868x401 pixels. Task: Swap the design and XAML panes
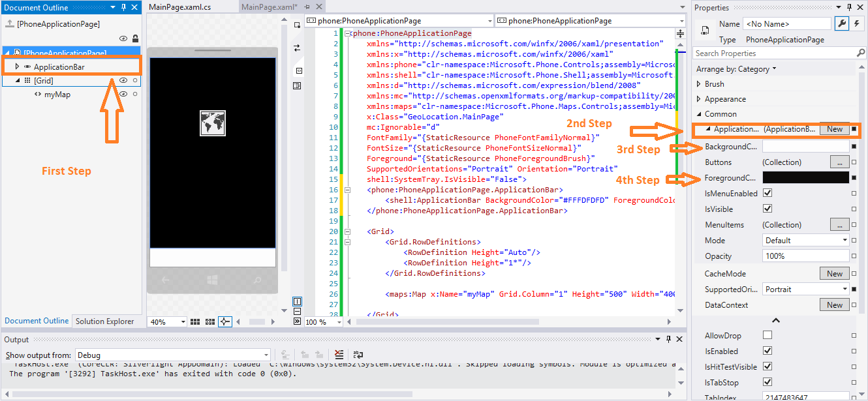pos(297,48)
